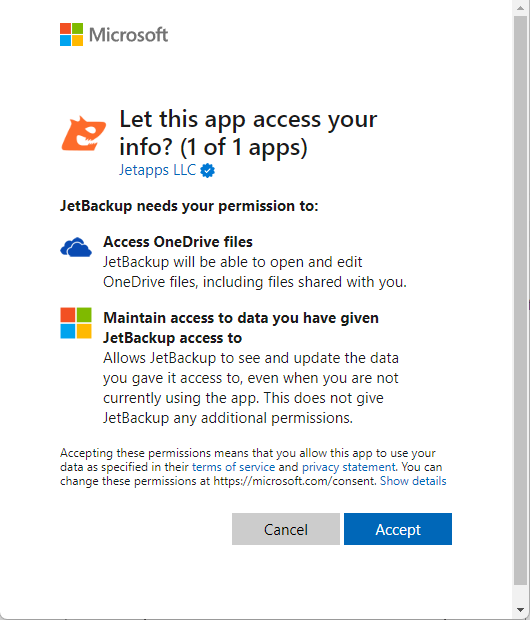
Task: Open the privacy statement link
Action: [348, 467]
